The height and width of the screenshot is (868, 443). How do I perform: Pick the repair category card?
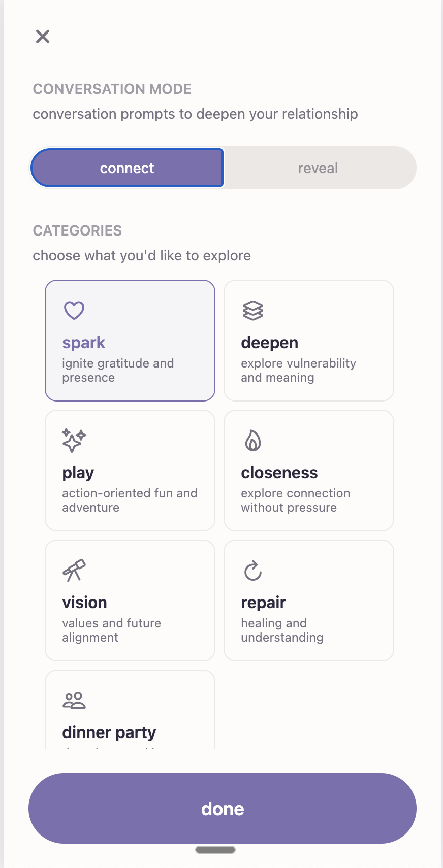[x=308, y=600]
